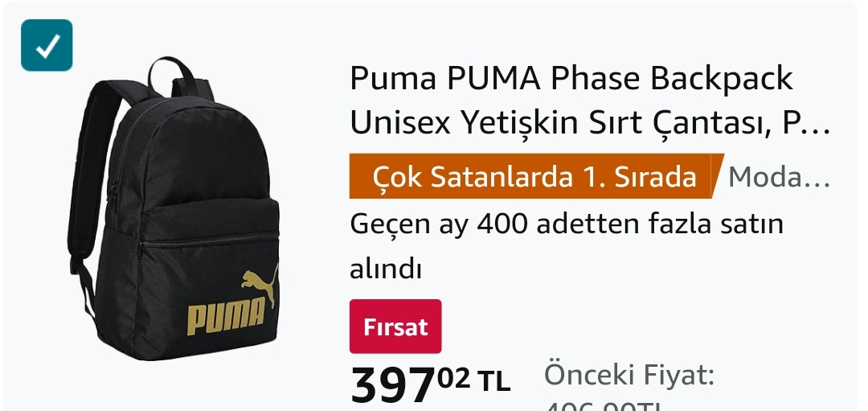This screenshot has height=411, width=868.
Task: Select the 397,02 TL current price
Action: (x=430, y=385)
